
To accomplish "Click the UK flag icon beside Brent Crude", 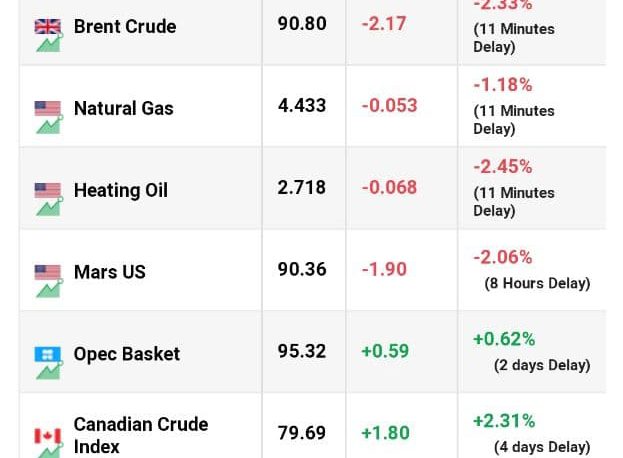I will 48,27.
